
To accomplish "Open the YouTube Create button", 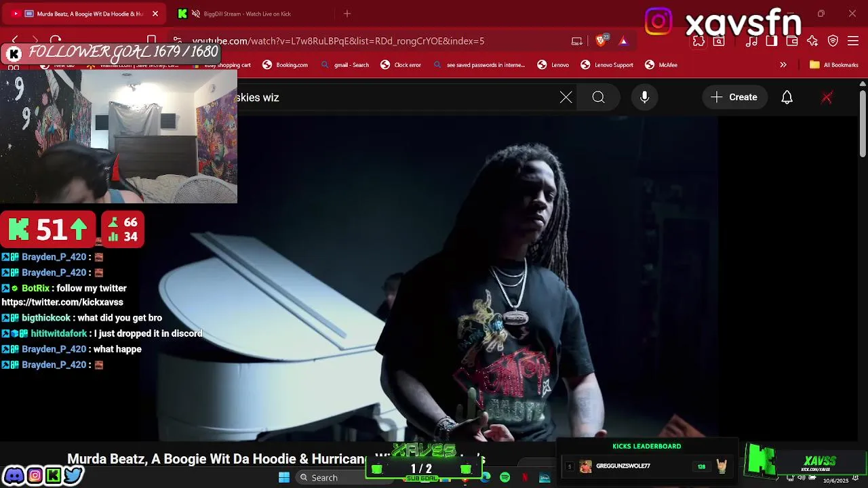I will pyautogui.click(x=734, y=97).
